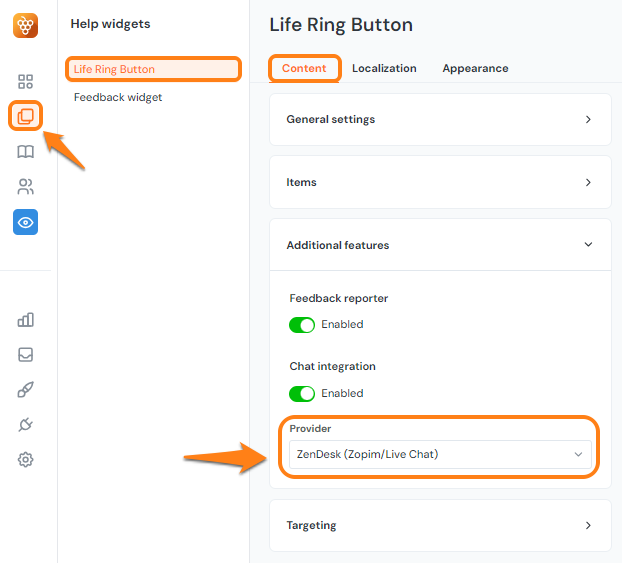Open the widgets stacked-squares icon
Viewport: 622px width, 563px height.
coord(26,116)
